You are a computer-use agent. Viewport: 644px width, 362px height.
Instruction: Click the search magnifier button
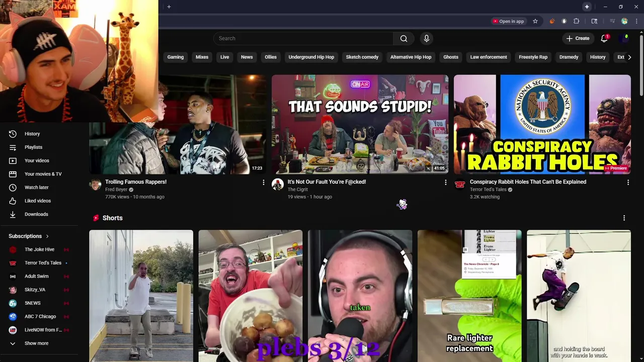coord(404,38)
